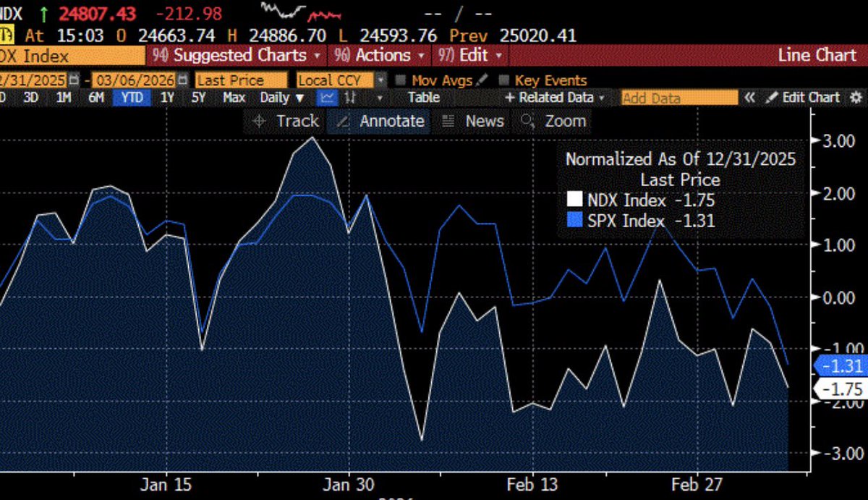Select the 6M time range

[x=96, y=97]
